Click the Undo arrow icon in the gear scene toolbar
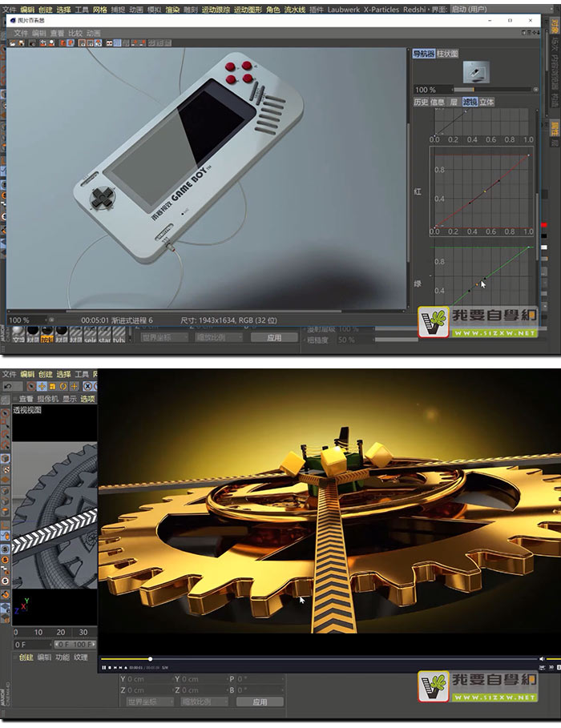Viewport: 561px width, 728px height. pos(8,386)
